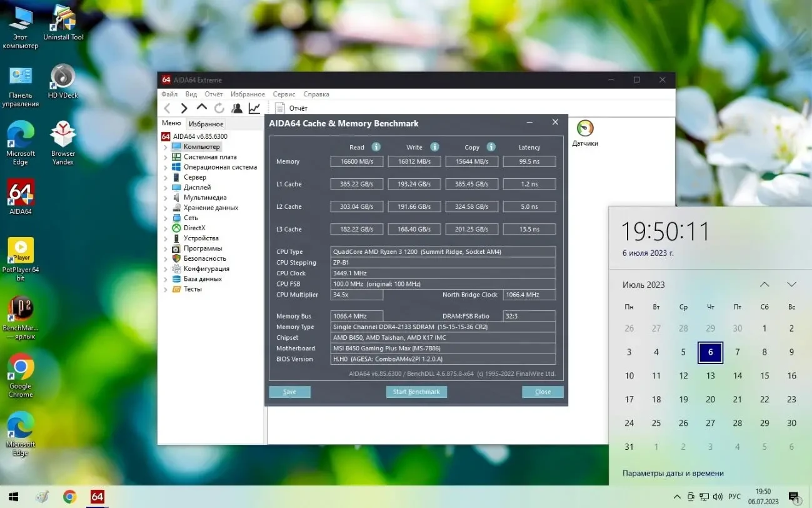Click the up chevron to show previous month

click(764, 285)
